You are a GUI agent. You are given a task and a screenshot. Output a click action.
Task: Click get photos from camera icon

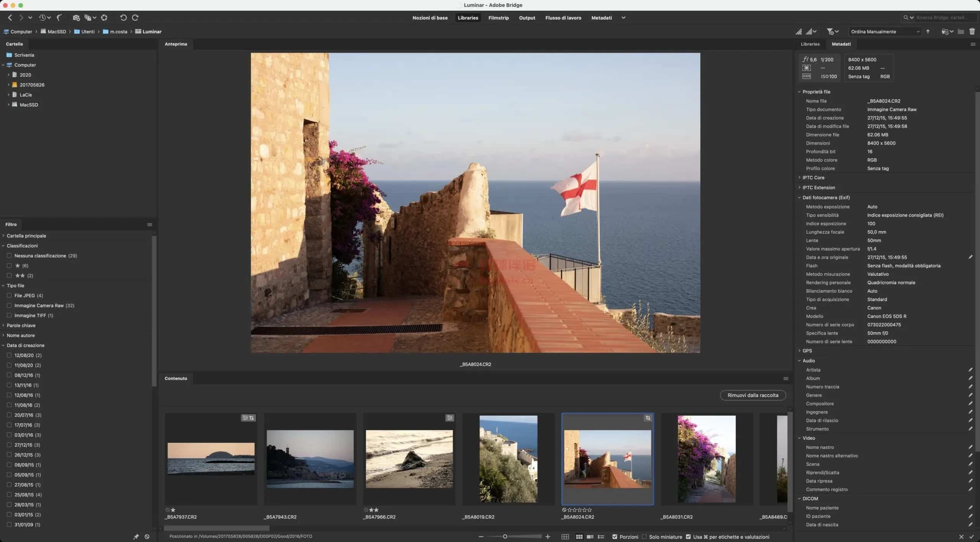tap(76, 18)
